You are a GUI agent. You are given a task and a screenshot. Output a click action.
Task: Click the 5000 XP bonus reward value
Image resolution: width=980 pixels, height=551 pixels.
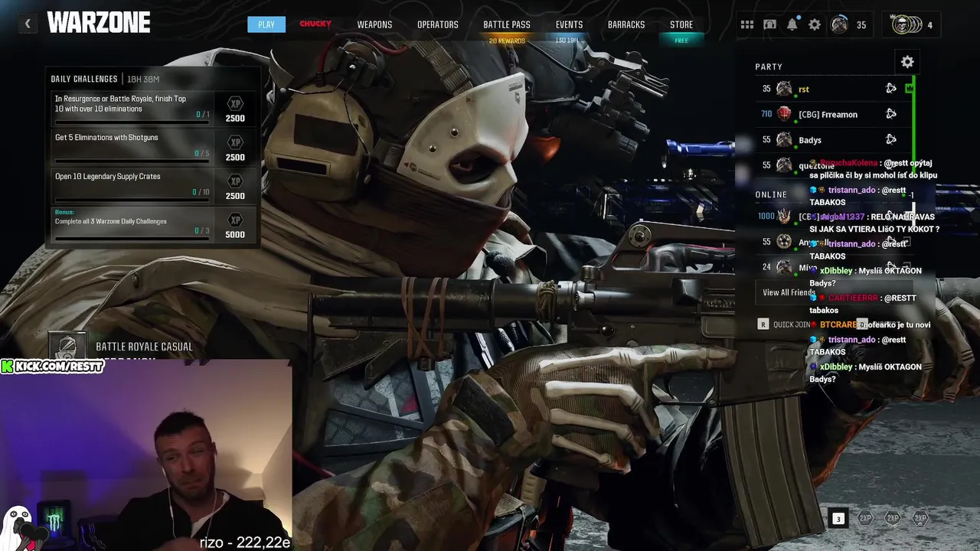(235, 235)
